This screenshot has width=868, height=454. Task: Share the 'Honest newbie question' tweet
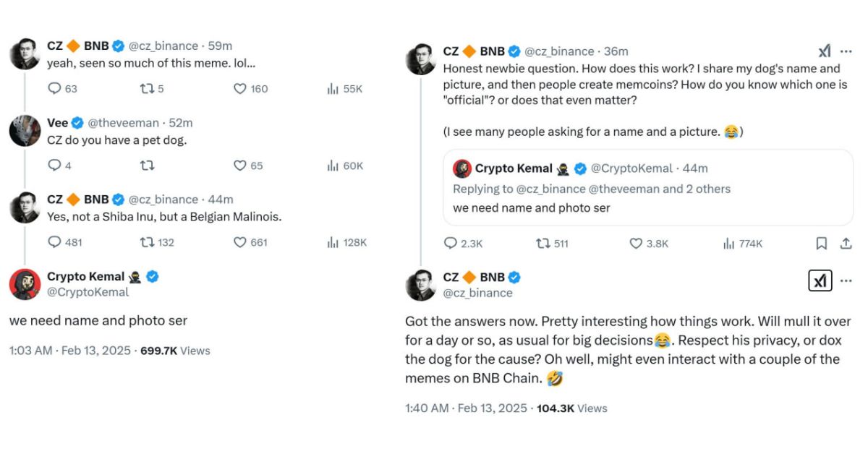(846, 244)
